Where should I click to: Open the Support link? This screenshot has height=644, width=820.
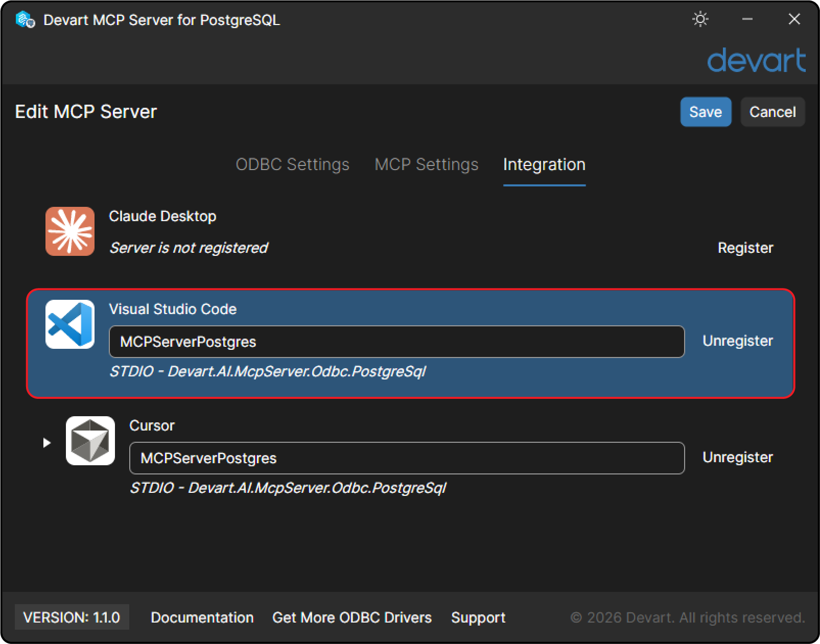478,617
